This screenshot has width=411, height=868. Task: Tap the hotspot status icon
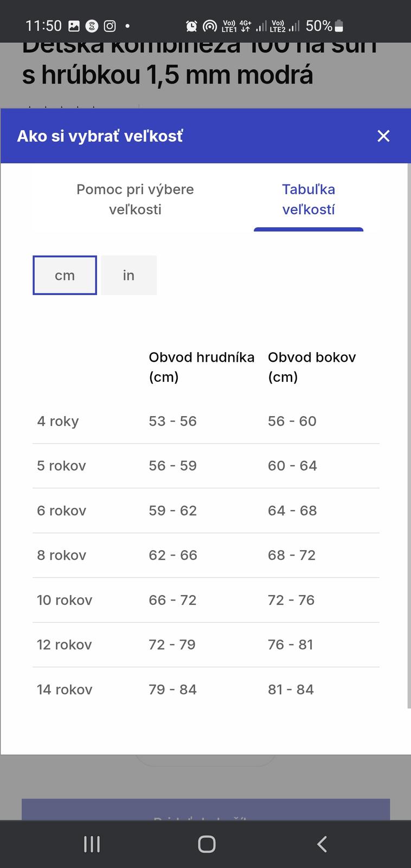point(209,25)
